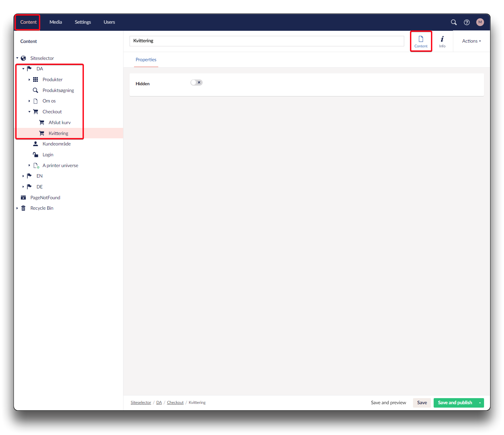504x435 pixels.
Task: Click the Kundeområde user icon
Action: tap(36, 144)
